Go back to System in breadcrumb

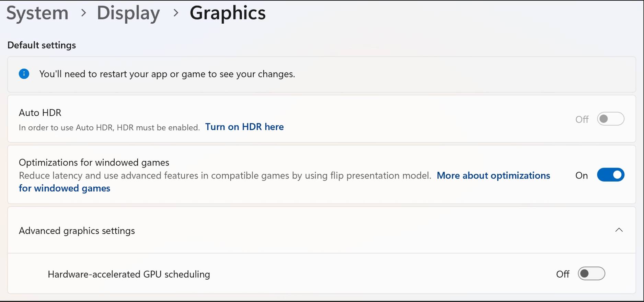37,13
